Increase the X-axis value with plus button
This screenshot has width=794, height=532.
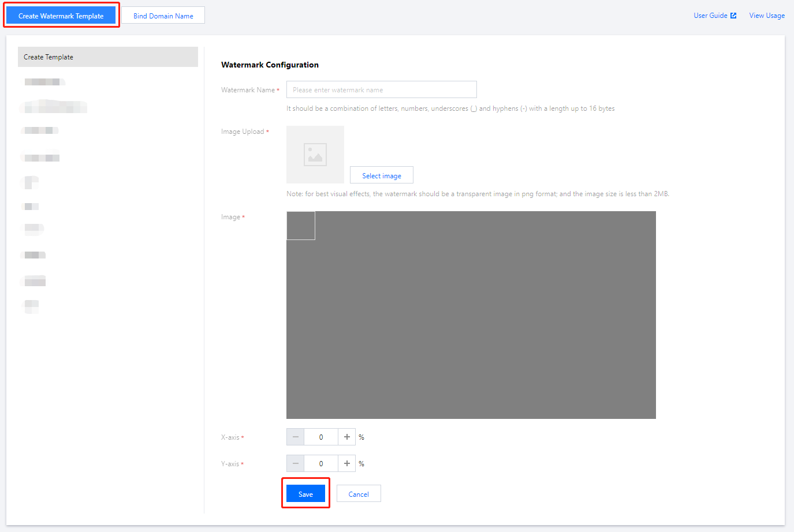347,437
